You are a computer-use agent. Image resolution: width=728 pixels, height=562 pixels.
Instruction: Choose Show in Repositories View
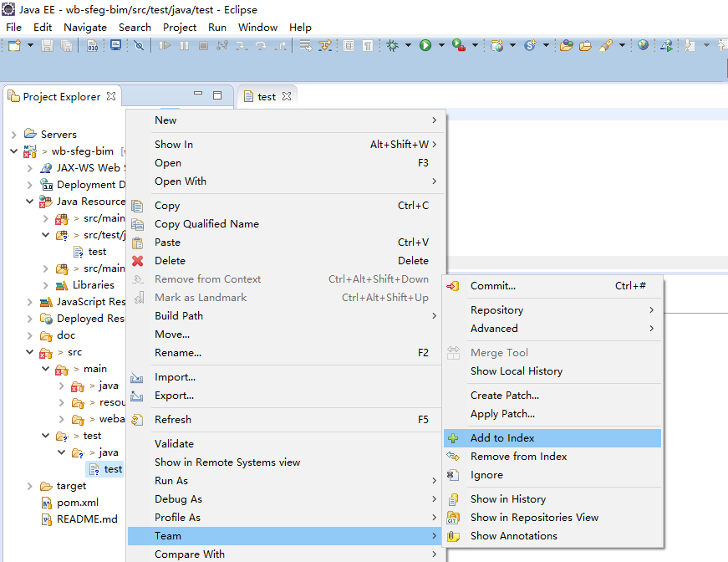(552, 518)
